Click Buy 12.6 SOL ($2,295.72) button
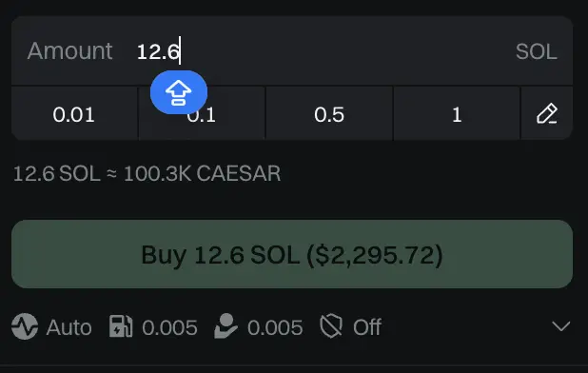This screenshot has height=373, width=588. click(x=292, y=254)
